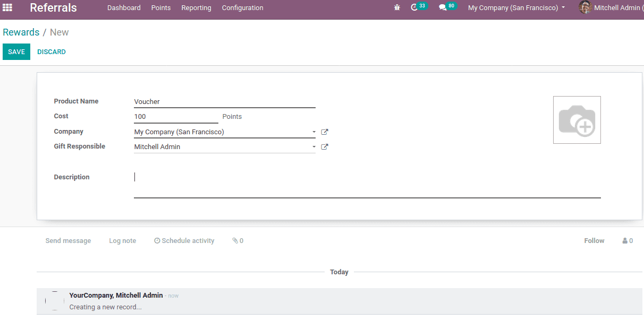Focus the Product Name field with Voucher

pyautogui.click(x=225, y=102)
